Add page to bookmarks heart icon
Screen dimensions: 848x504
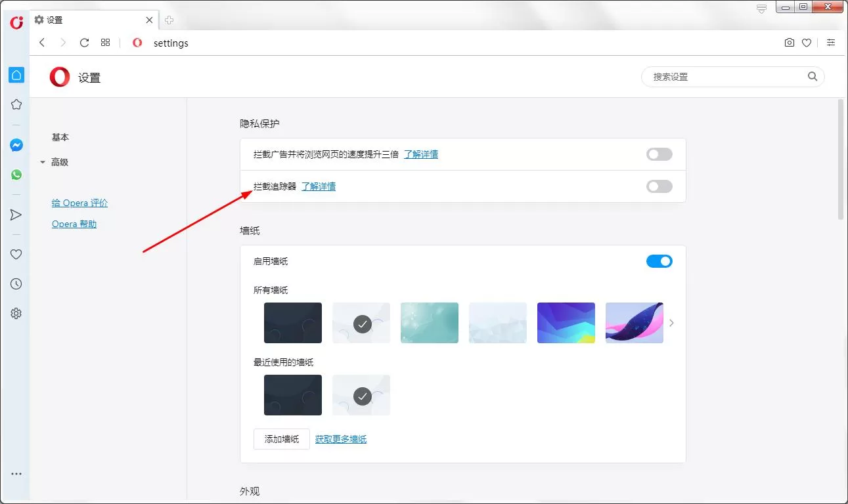[x=807, y=43]
